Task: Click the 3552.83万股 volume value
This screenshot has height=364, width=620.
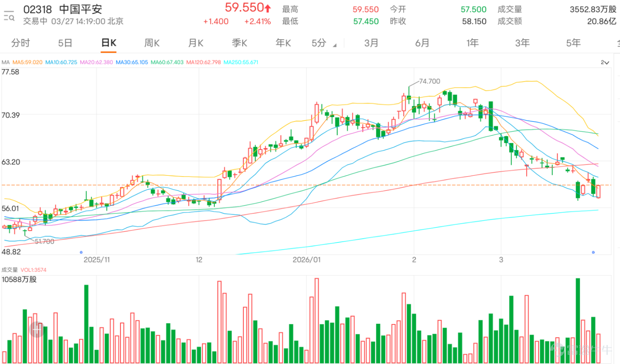Action: (x=593, y=9)
